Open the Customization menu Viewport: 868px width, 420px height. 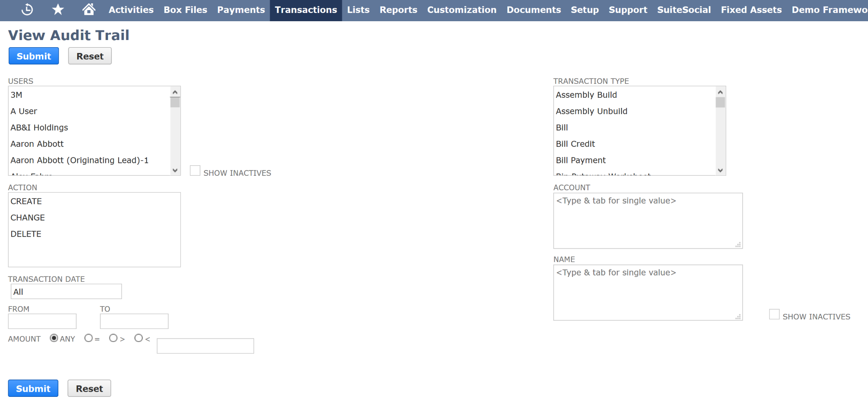coord(461,10)
